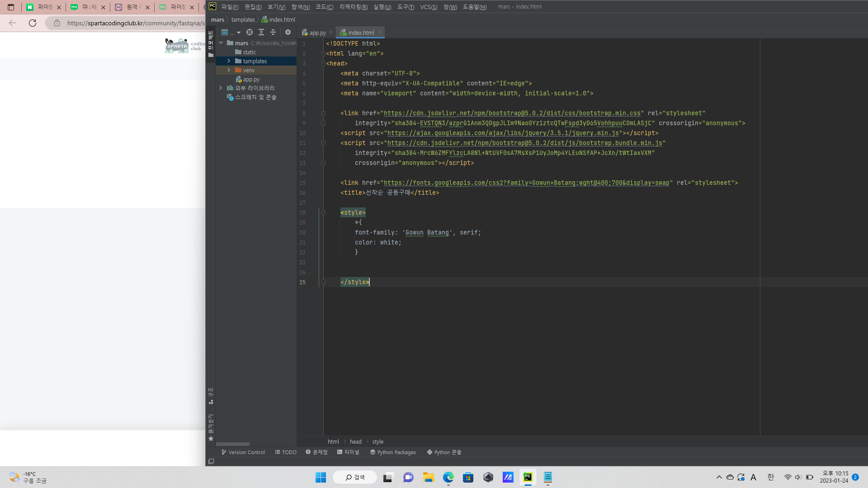This screenshot has height=488, width=868.
Task: Close the app.py editor tab
Action: (331, 32)
